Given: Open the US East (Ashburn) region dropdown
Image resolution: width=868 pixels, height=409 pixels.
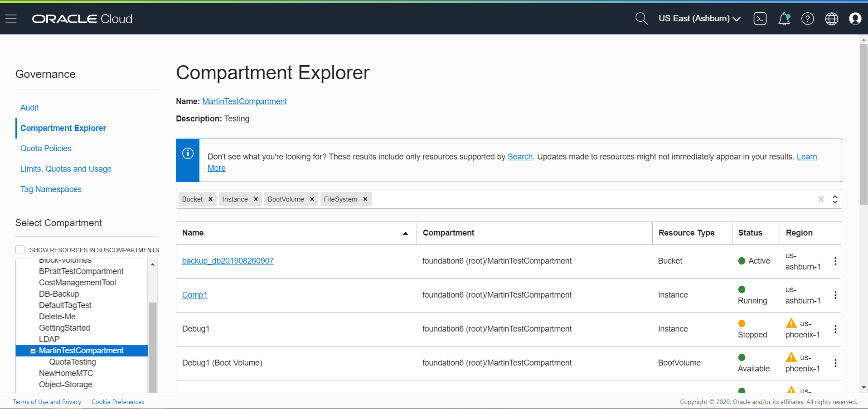Looking at the screenshot, I should (x=699, y=19).
